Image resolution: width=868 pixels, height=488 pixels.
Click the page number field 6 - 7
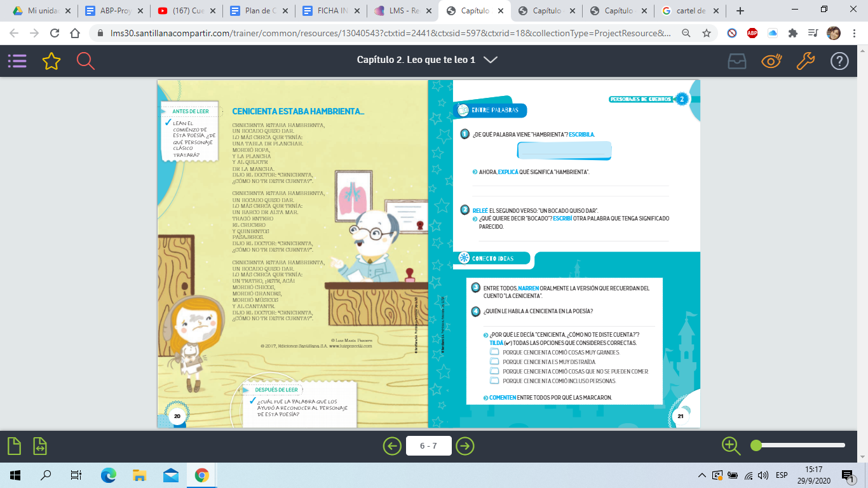coord(428,446)
